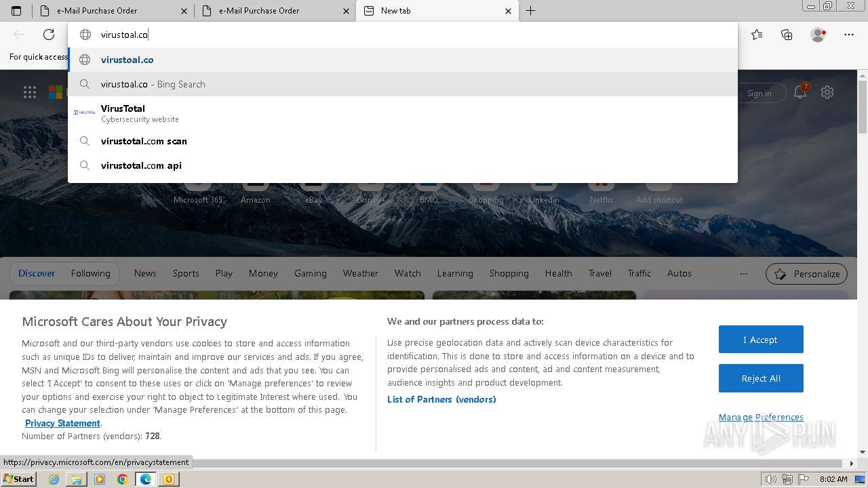
Task: Open the Windows Start menu
Action: pos(19,479)
